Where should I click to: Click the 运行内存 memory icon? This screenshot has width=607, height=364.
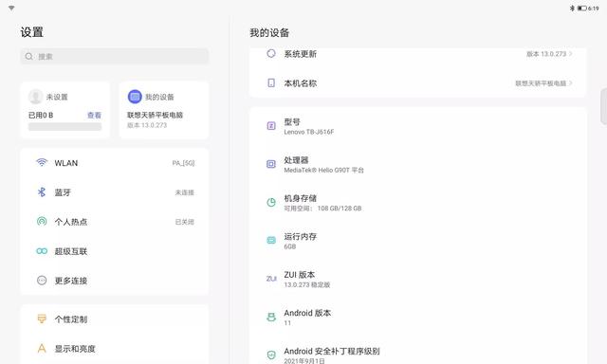271,240
